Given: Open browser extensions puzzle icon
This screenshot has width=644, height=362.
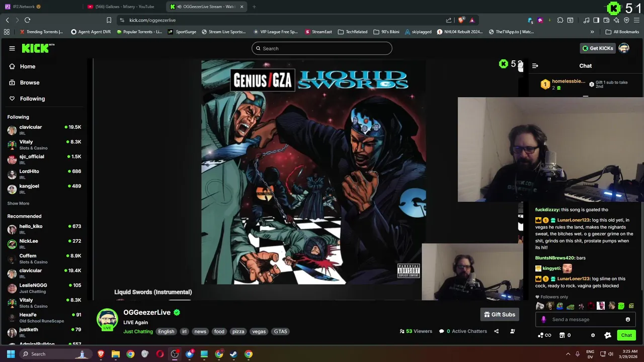Looking at the screenshot, I should coord(560,20).
